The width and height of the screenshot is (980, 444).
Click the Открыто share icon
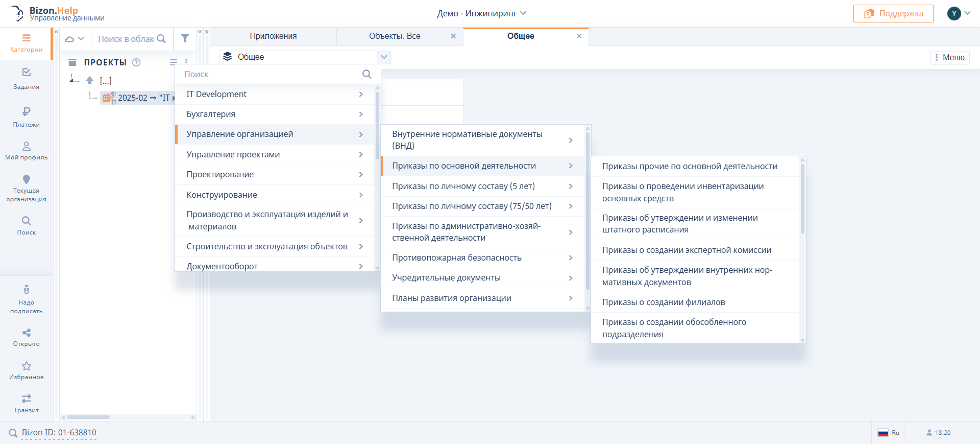click(27, 333)
